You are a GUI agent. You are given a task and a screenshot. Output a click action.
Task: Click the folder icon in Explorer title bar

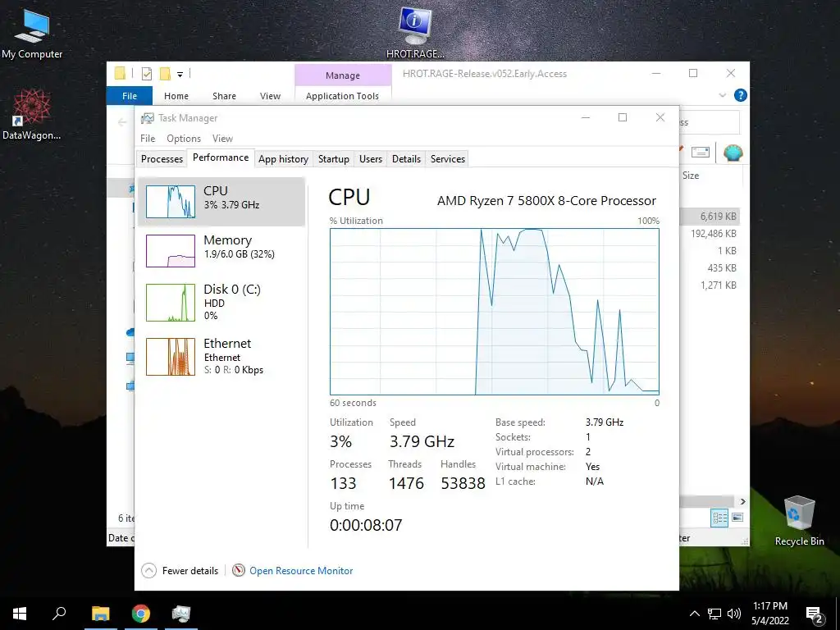(120, 73)
